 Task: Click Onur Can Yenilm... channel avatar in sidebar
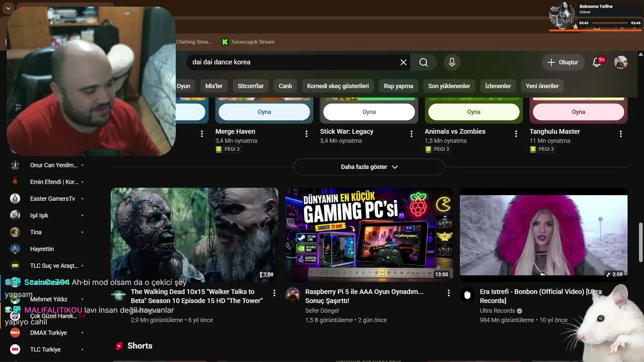(15, 165)
